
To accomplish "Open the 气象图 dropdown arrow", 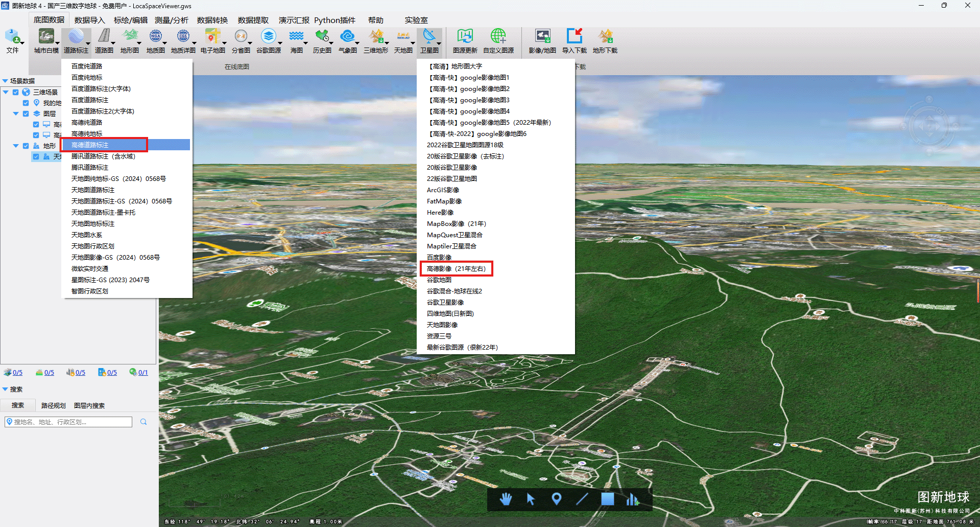I will coord(357,43).
